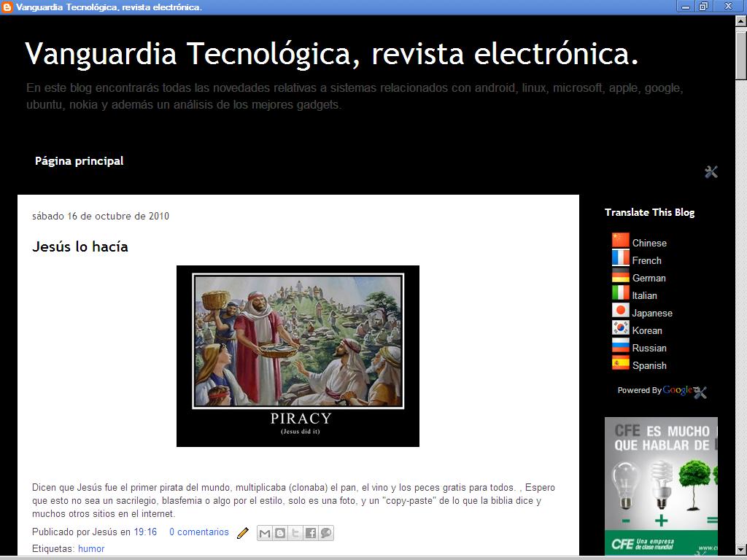Open the PIRACY Jesus did it image
The width and height of the screenshot is (747, 560).
[298, 356]
